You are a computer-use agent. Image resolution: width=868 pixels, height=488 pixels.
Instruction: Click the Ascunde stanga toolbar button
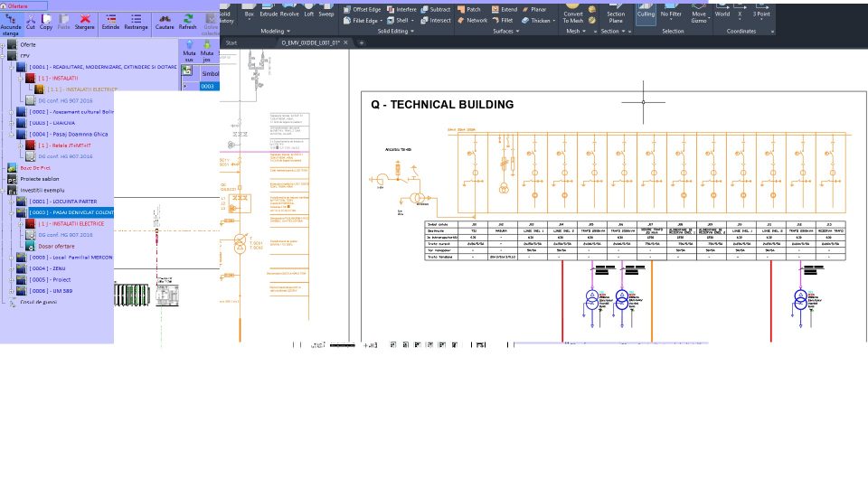tap(11, 24)
